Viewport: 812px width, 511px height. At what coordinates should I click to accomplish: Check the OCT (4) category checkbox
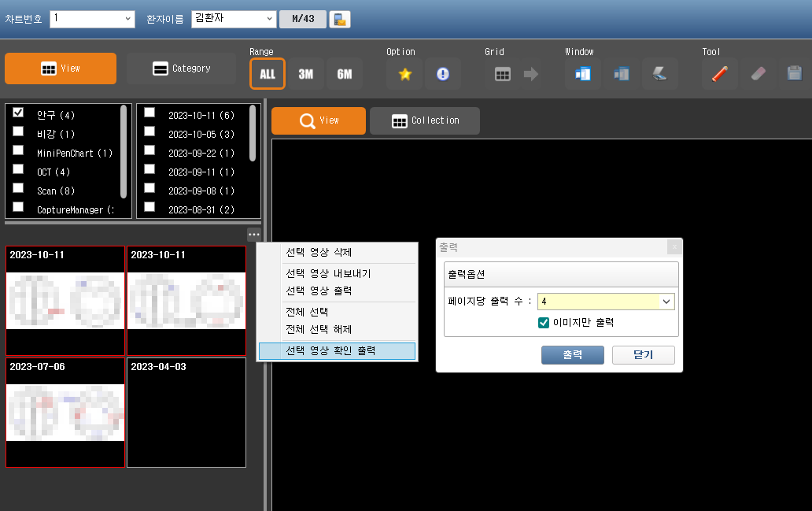point(18,171)
